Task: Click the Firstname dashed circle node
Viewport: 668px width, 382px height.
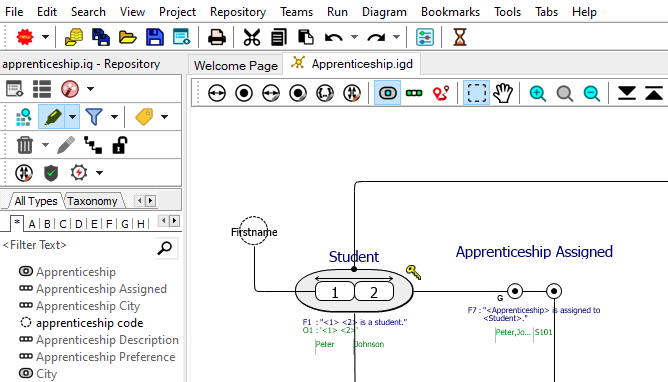Action: (x=253, y=231)
